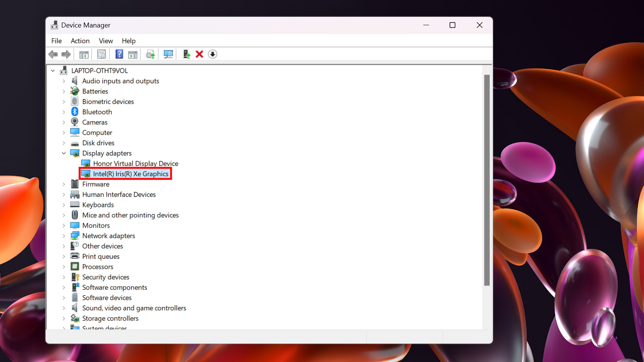Viewport: 644px width, 362px height.
Task: Click the Device Manager title bar icon
Action: pyautogui.click(x=54, y=25)
